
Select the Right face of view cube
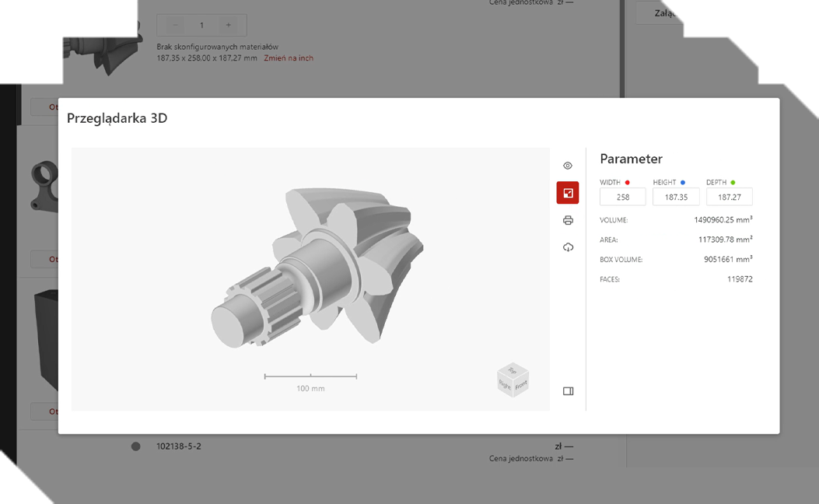505,385
